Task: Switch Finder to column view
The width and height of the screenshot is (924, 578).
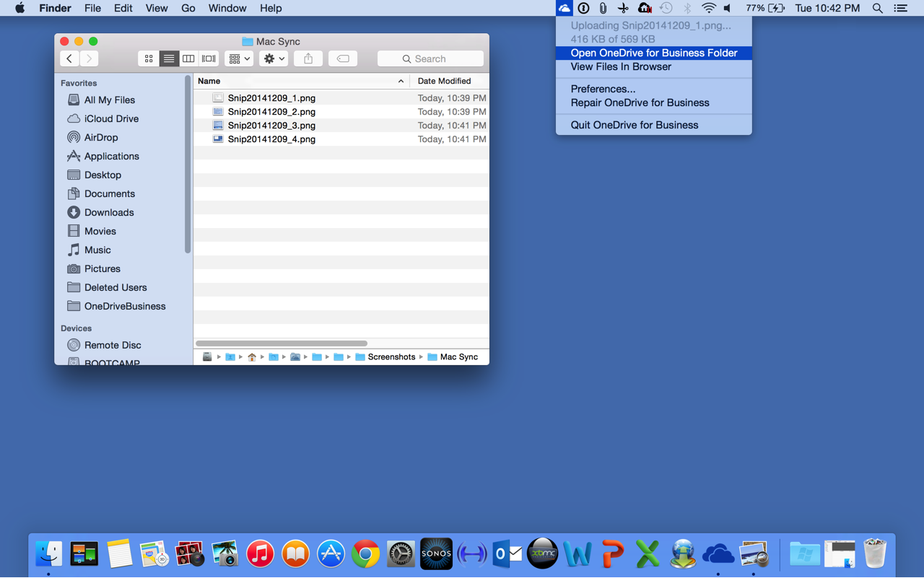Action: coord(188,59)
